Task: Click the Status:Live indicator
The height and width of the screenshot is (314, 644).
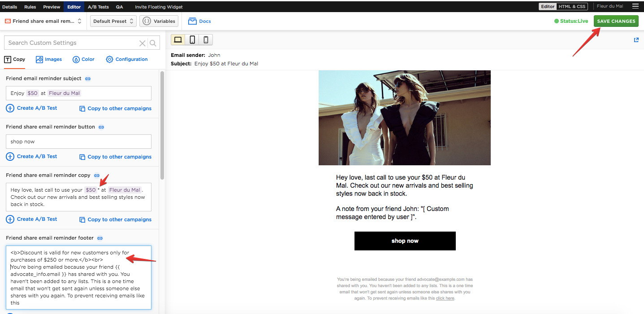Action: (571, 21)
